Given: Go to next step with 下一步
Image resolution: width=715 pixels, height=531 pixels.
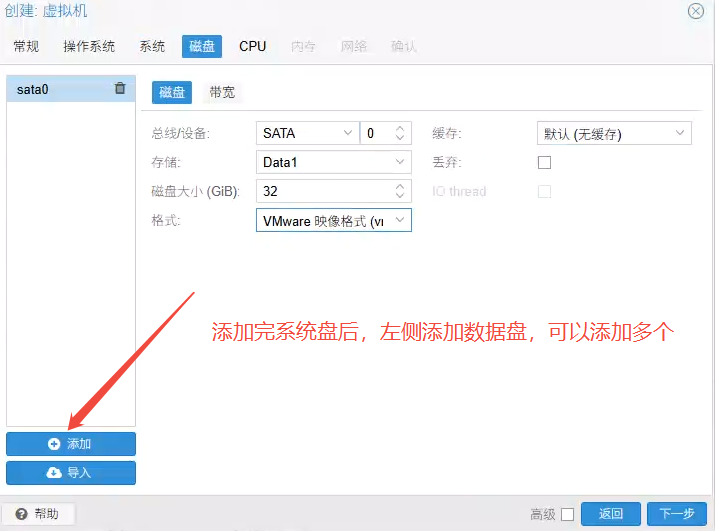Looking at the screenshot, I should (x=677, y=514).
